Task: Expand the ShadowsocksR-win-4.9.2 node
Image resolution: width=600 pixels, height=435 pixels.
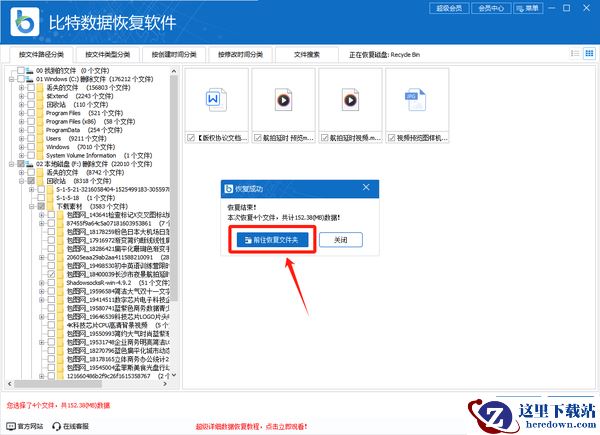Action: [41, 283]
